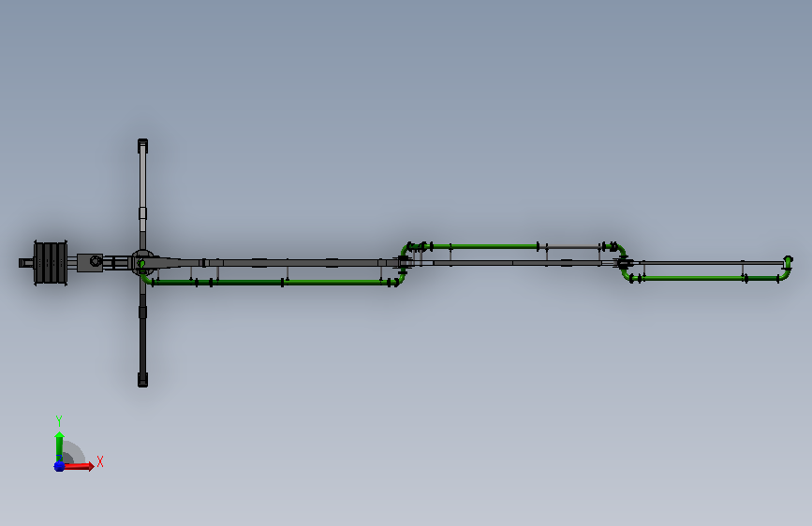Select the square bracket with the circular hole

[90, 262]
